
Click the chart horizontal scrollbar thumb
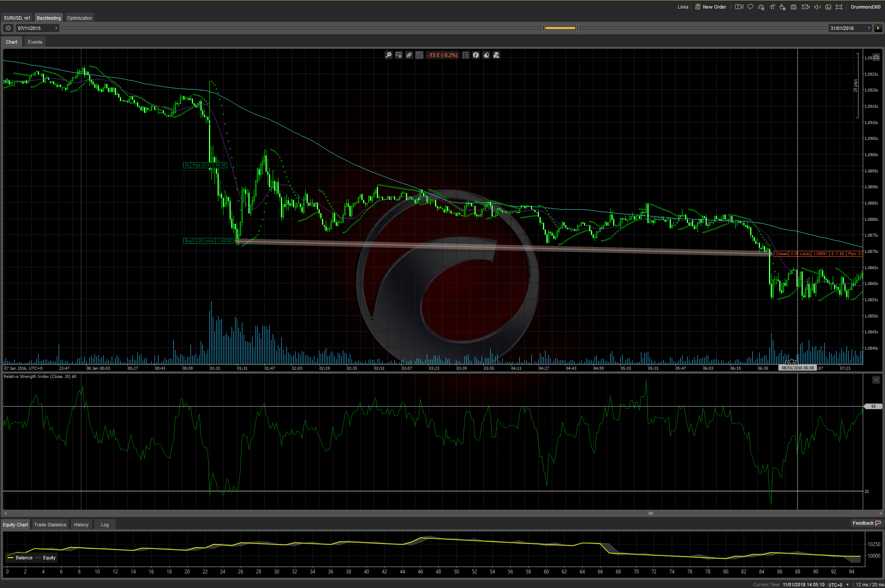click(x=650, y=513)
